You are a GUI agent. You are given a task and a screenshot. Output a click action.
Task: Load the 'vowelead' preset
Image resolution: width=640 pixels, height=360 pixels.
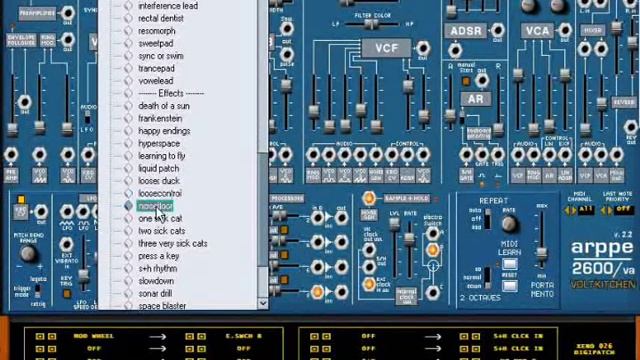pyautogui.click(x=156, y=81)
